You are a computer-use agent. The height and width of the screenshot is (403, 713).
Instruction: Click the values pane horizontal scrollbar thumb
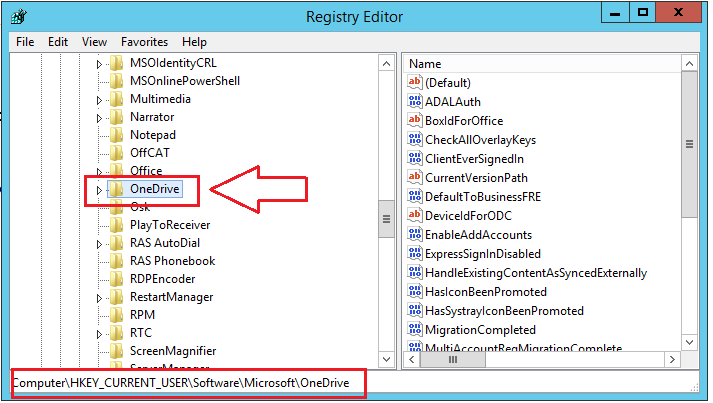(452, 359)
